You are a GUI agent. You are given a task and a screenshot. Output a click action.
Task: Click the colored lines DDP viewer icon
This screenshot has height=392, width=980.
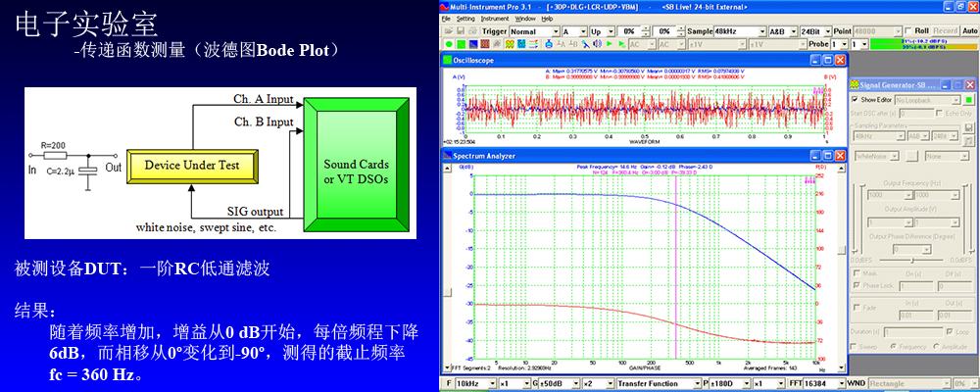[534, 44]
